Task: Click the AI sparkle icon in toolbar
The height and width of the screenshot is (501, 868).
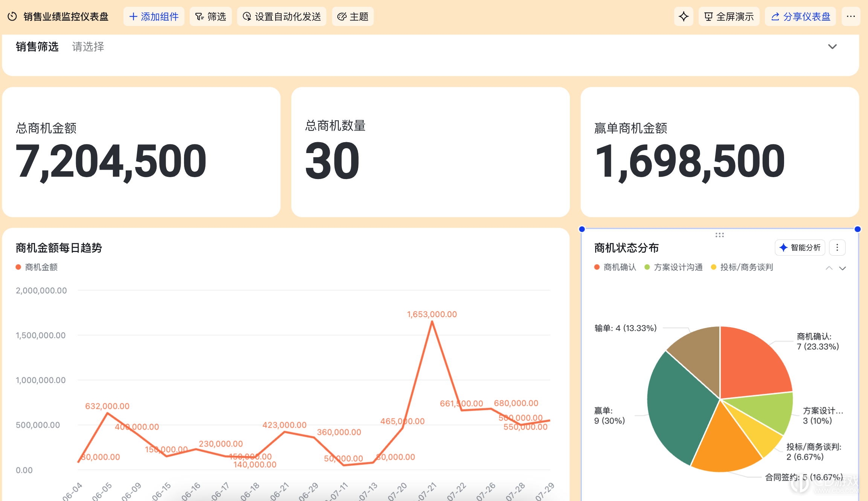Action: [684, 17]
